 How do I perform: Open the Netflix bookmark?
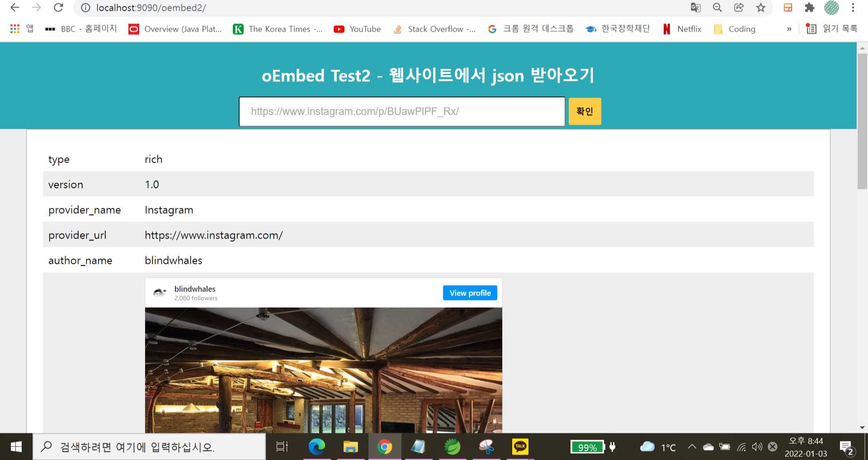point(682,29)
